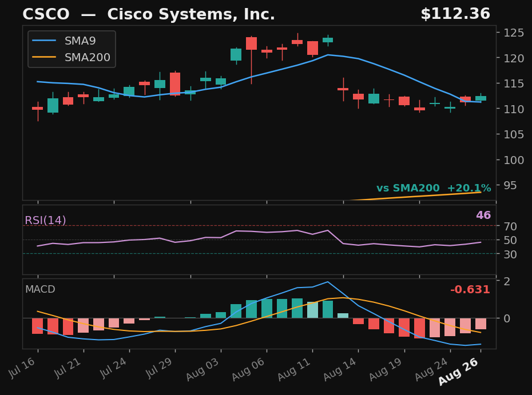Click the MACD axis label 2
Screen dimensions: 532x395
tap(507, 281)
